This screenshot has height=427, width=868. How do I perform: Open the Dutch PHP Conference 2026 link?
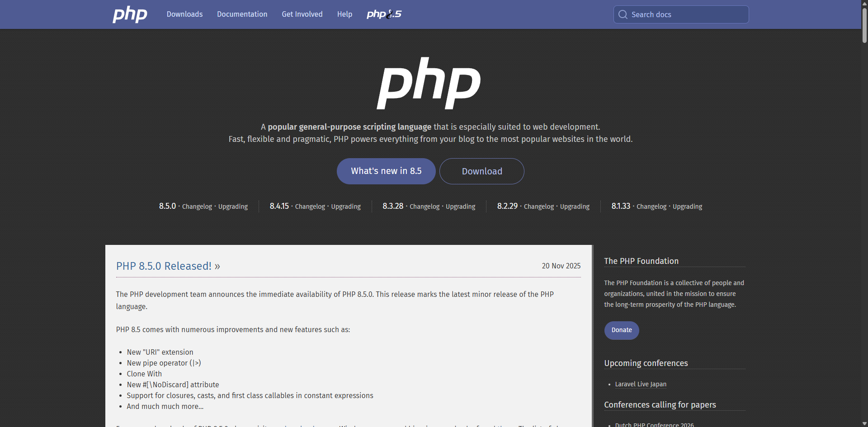[654, 425]
